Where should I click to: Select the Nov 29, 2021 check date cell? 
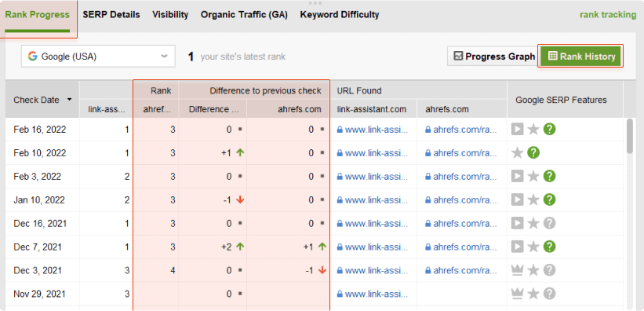pyautogui.click(x=42, y=295)
